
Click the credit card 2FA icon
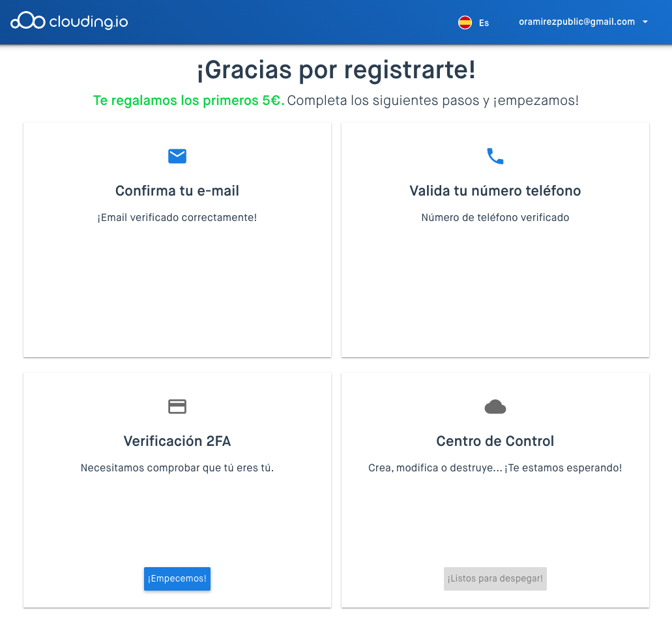pyautogui.click(x=177, y=406)
